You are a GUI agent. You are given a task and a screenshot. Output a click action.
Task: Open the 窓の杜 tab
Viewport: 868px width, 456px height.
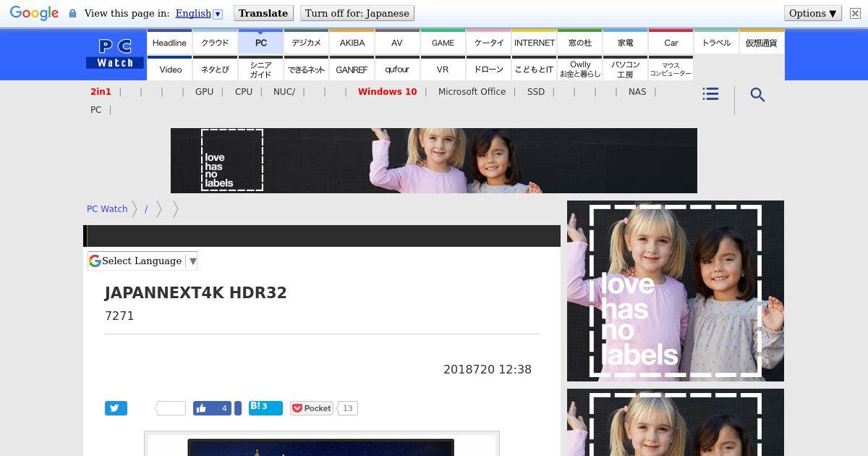pos(579,42)
